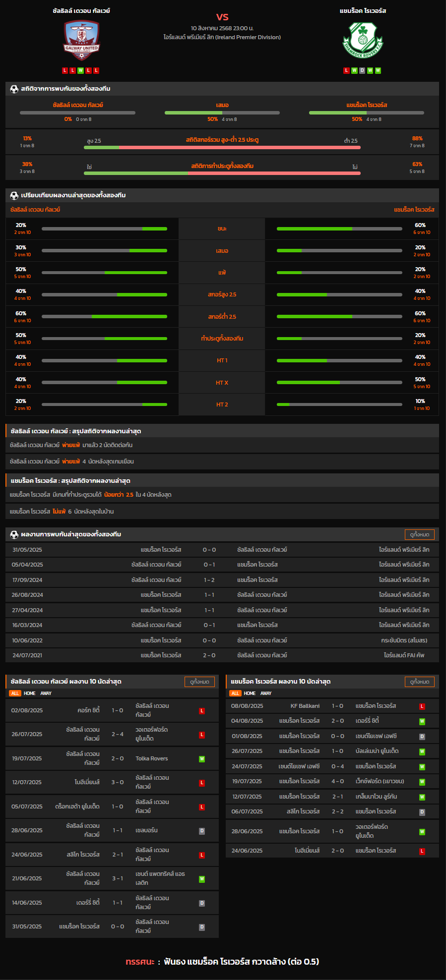Click the 27/04/2024 meeting date
Image resolution: width=446 pixels, height=980 pixels.
point(27,610)
